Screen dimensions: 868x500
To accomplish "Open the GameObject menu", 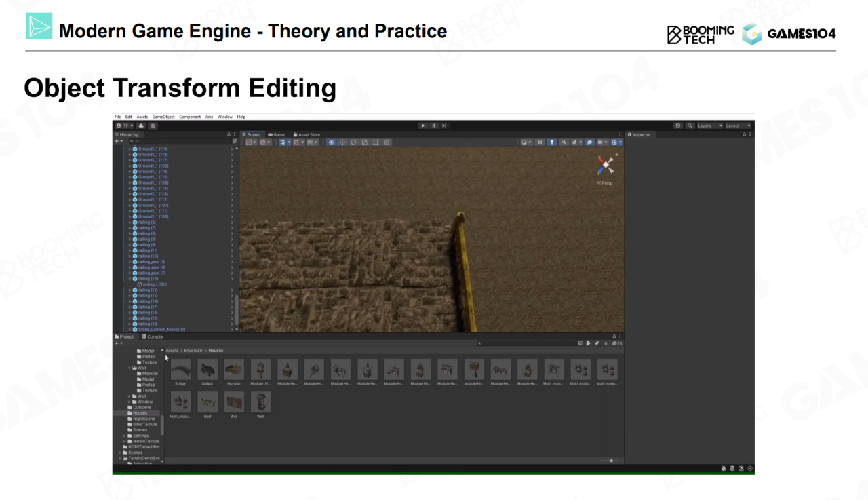I will click(x=163, y=117).
